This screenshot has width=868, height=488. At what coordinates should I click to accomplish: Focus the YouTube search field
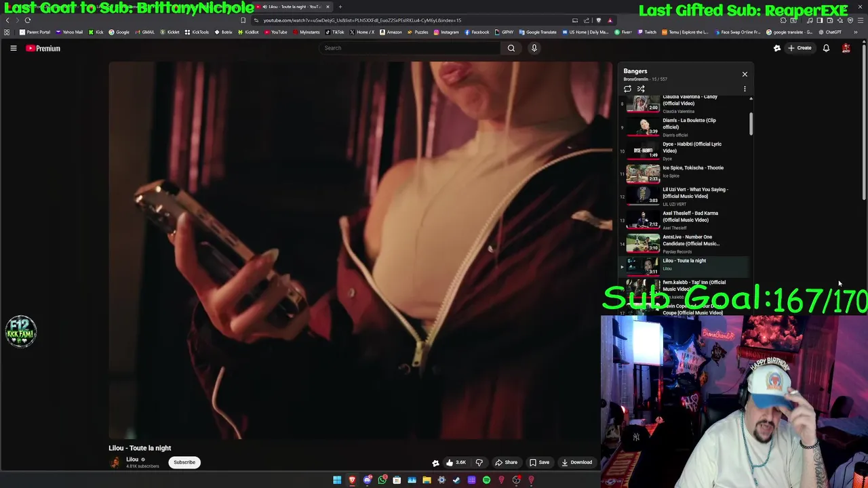410,48
